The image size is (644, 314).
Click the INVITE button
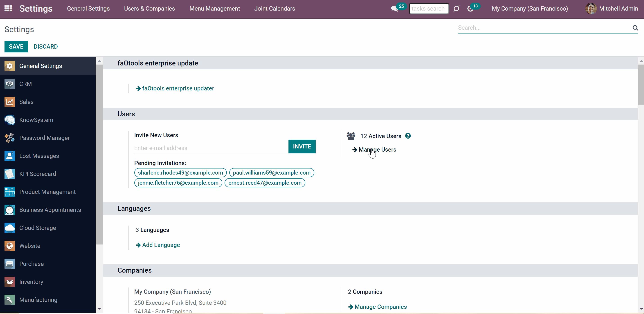click(x=302, y=146)
